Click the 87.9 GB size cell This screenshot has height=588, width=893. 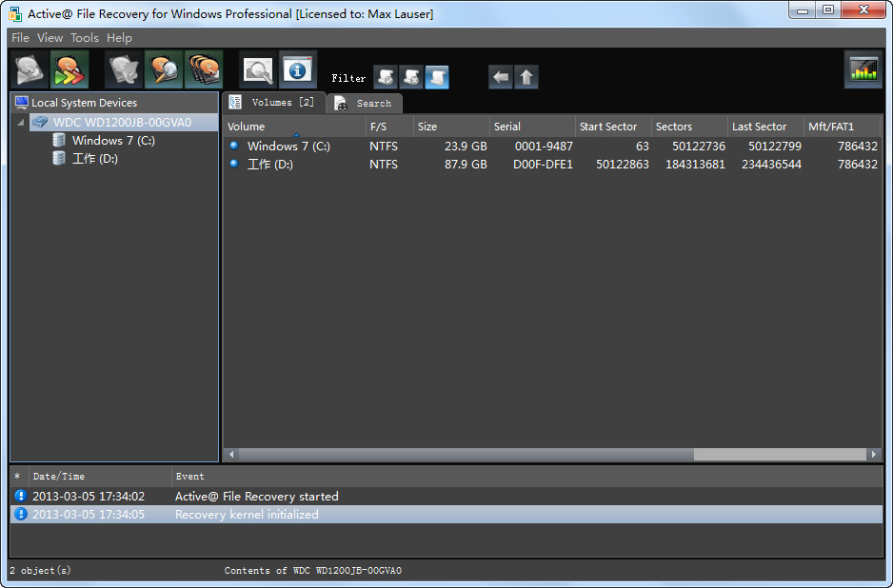pyautogui.click(x=466, y=165)
